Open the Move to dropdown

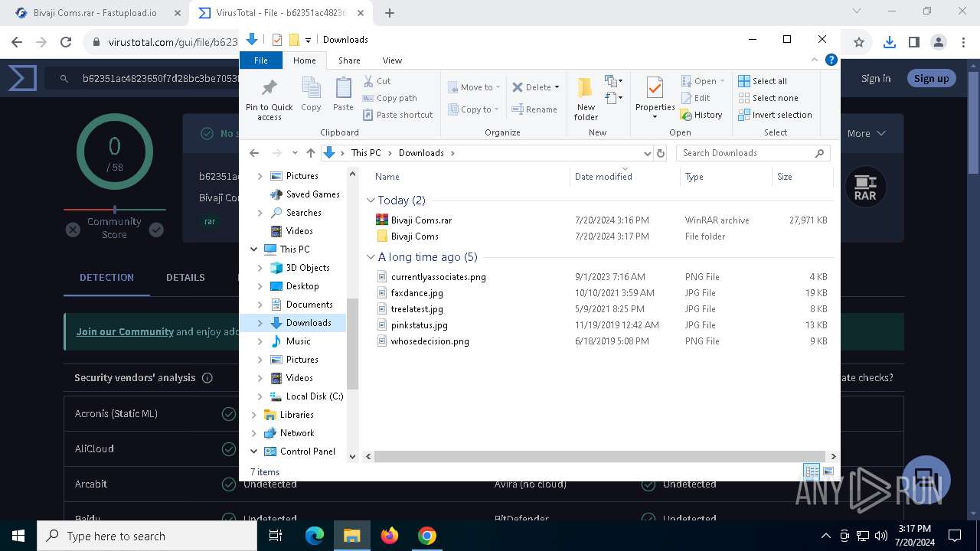click(474, 87)
